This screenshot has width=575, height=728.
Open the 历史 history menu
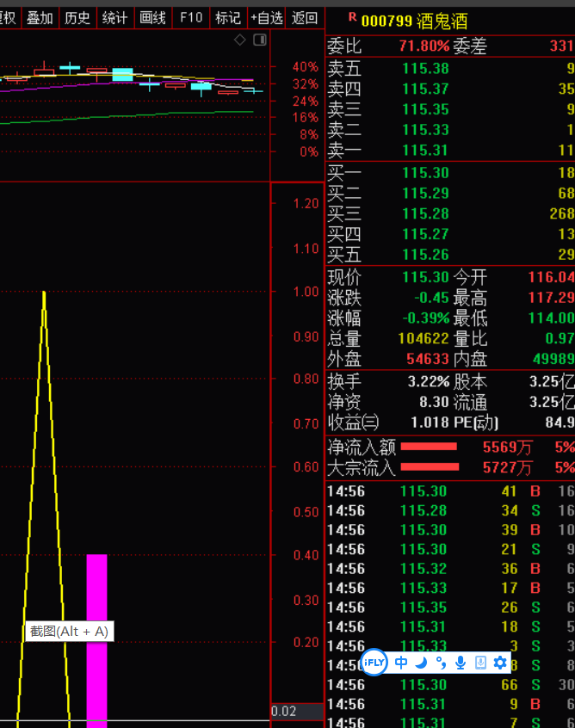(77, 18)
